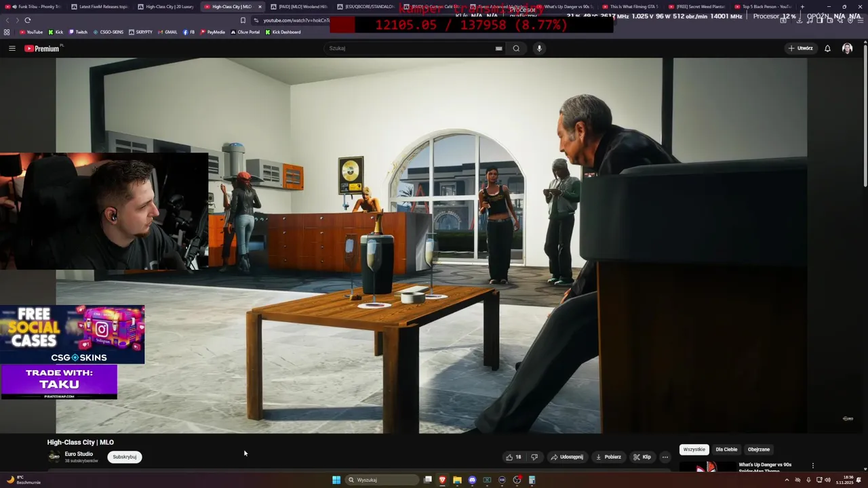The width and height of the screenshot is (868, 488).
Task: Open the volume speaker tray icon
Action: click(x=828, y=480)
